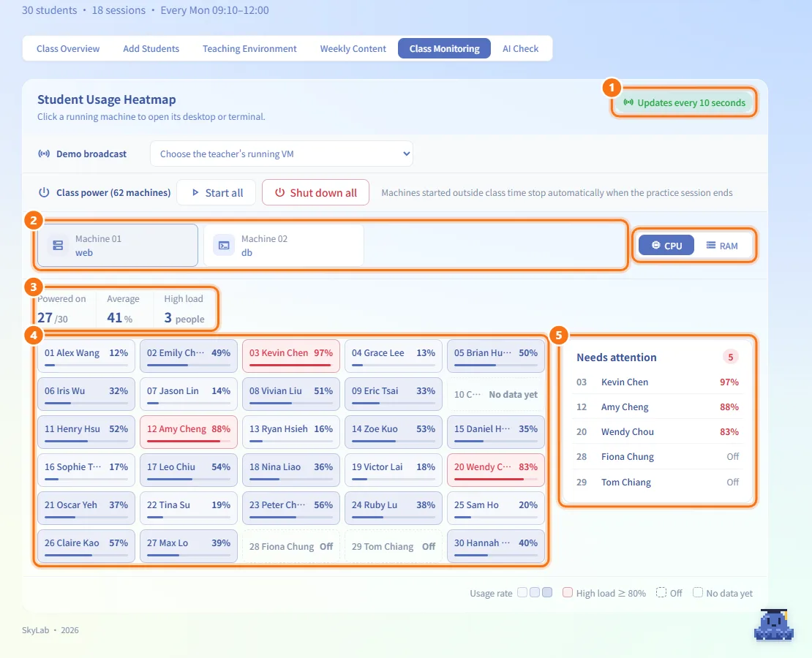Screen dimensions: 812x658
Task: Click tile 10 showing No data yet
Action: [495, 394]
